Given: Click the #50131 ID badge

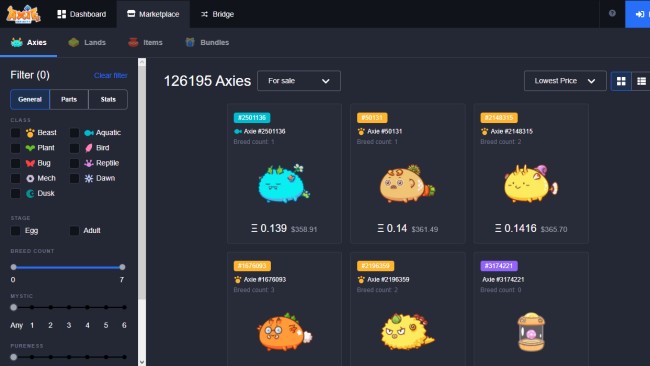Looking at the screenshot, I should (x=372, y=118).
